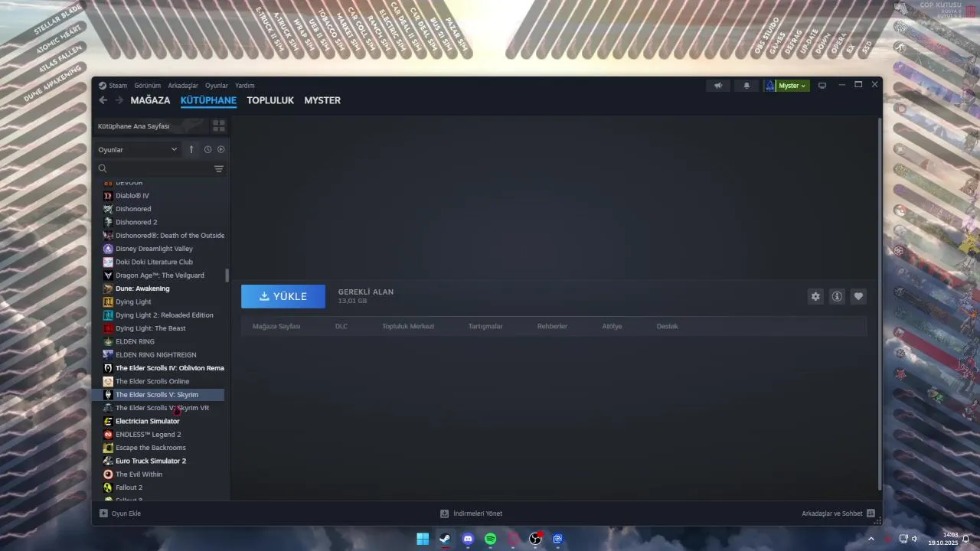The height and width of the screenshot is (551, 980).
Task: Click the download manager icon
Action: pyautogui.click(x=444, y=514)
